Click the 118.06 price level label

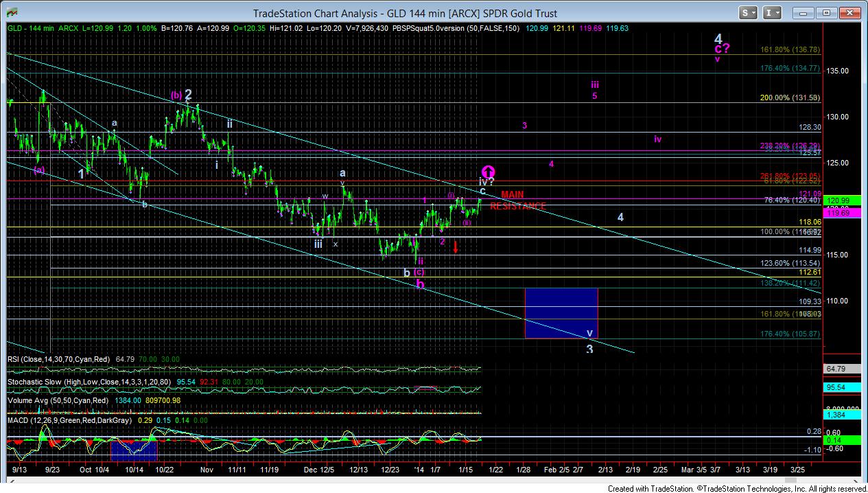click(x=810, y=222)
